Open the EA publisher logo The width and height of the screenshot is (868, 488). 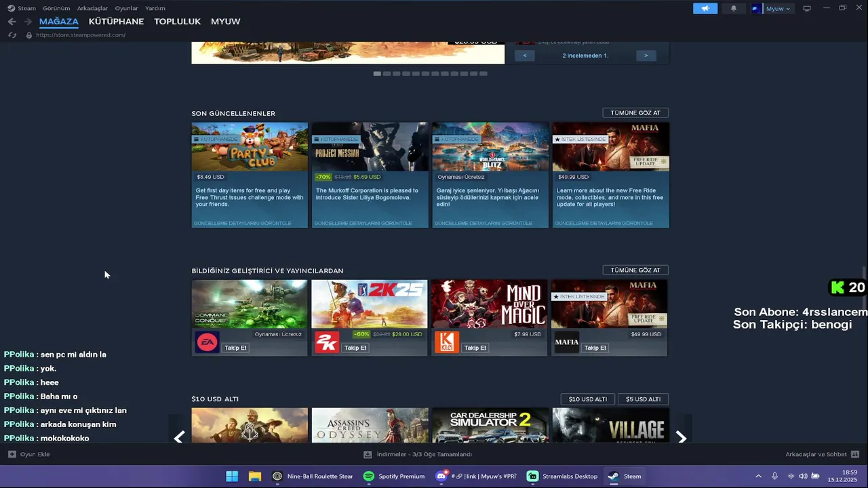point(207,343)
